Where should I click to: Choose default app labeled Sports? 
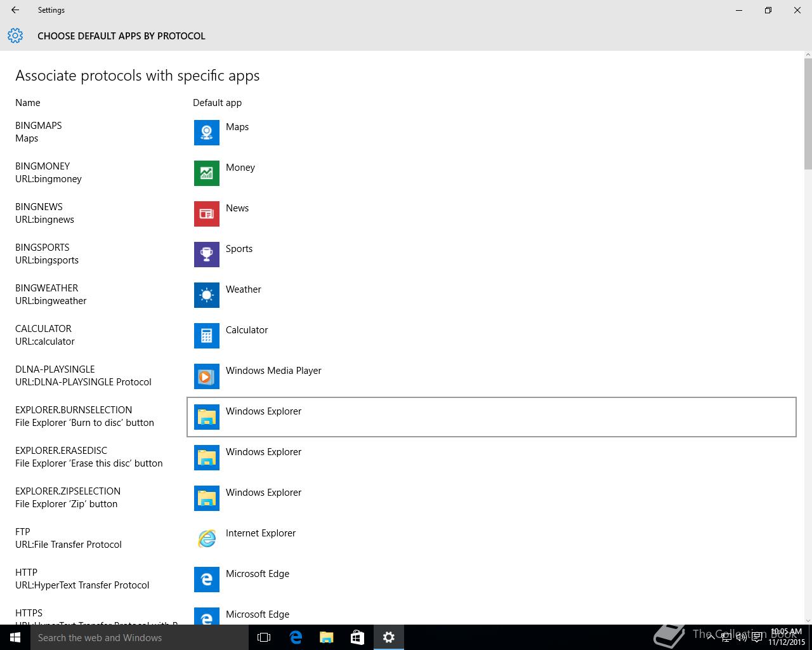239,249
